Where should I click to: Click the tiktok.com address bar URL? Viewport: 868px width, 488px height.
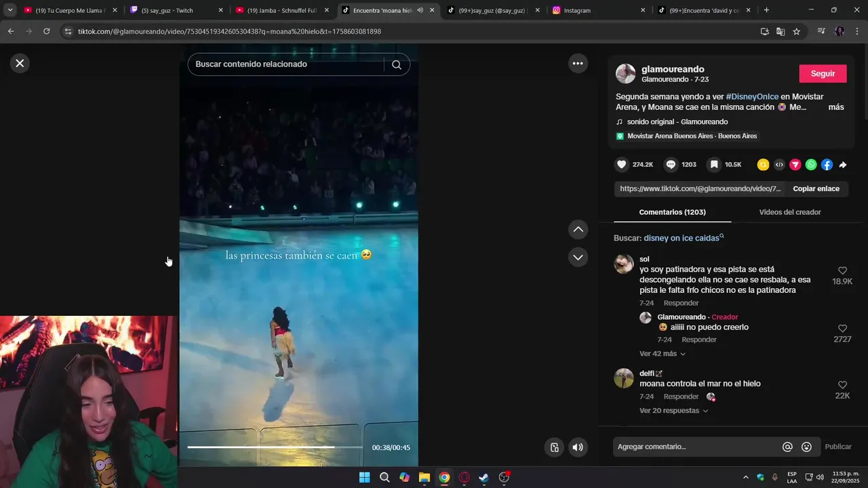(229, 31)
